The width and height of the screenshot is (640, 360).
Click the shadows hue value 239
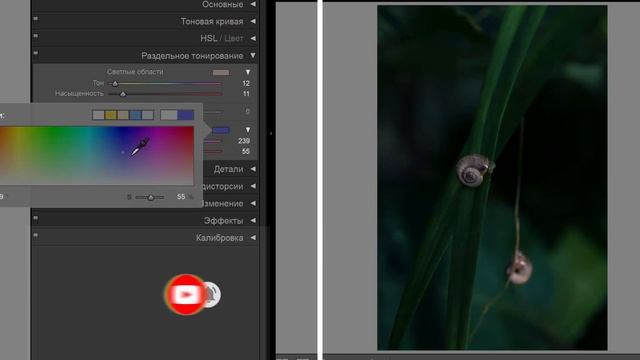tap(244, 141)
